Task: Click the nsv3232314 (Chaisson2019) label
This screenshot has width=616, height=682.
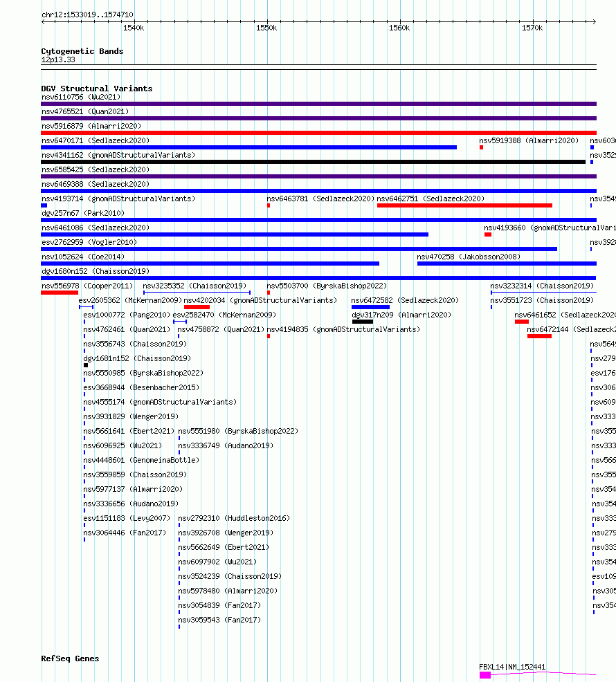Action: click(x=542, y=286)
